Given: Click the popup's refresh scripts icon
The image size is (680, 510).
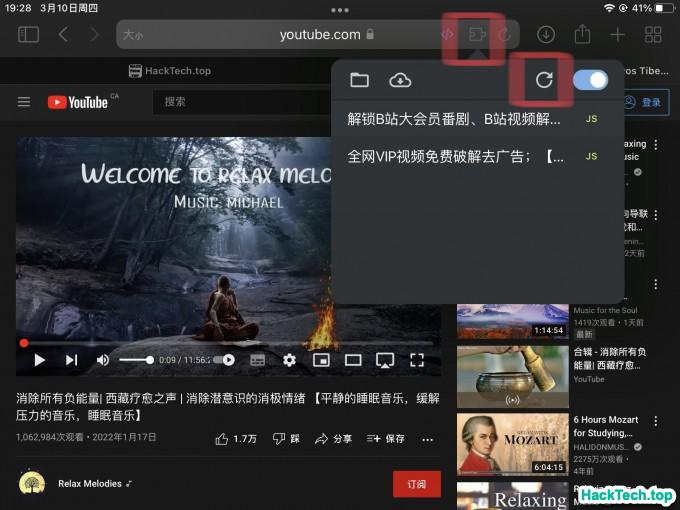Looking at the screenshot, I should tap(544, 80).
